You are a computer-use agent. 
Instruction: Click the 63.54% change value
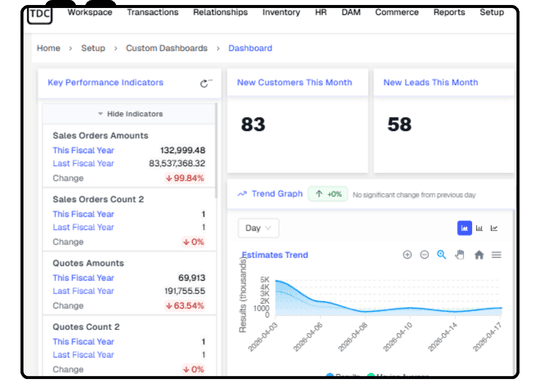[x=185, y=305]
